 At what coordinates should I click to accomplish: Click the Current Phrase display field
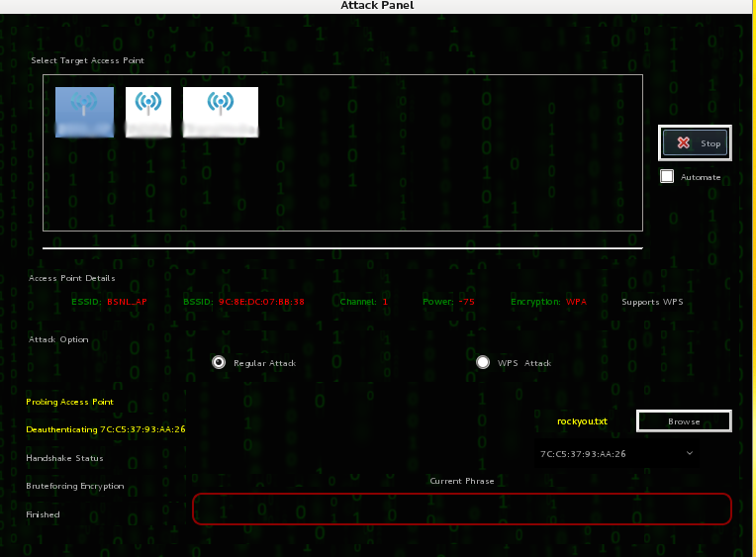462,509
